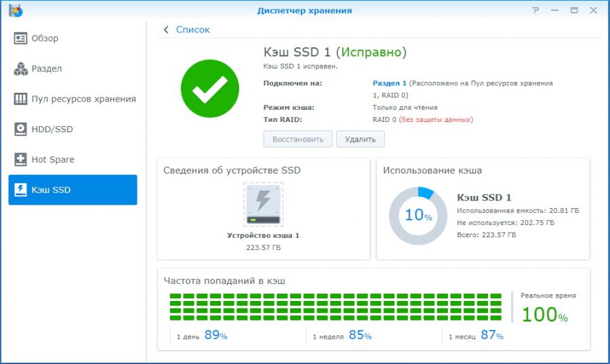
Task: Go back to Список
Action: (192, 30)
